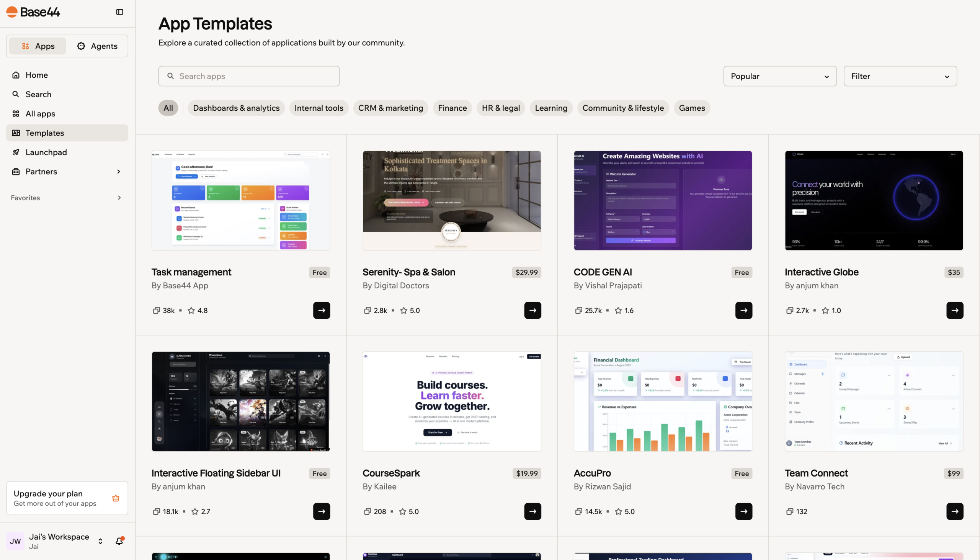Filter by Dashboards & analytics
980x560 pixels.
tap(236, 108)
